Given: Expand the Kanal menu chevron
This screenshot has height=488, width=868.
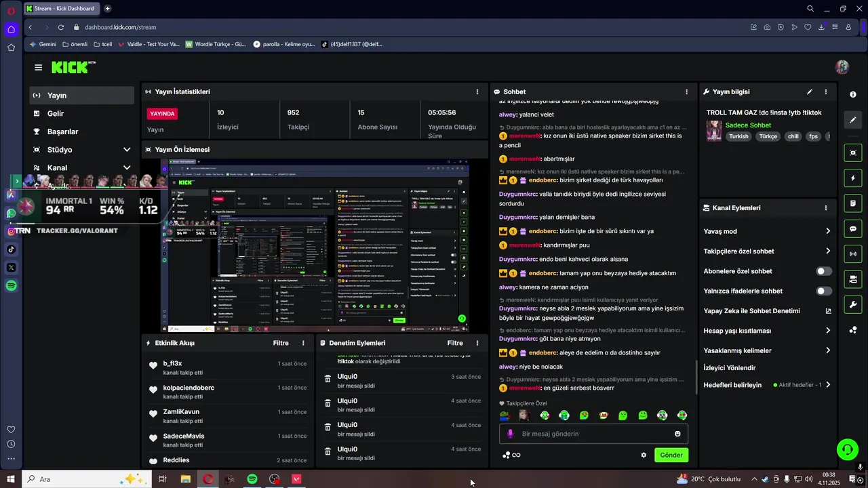Looking at the screenshot, I should pos(127,167).
